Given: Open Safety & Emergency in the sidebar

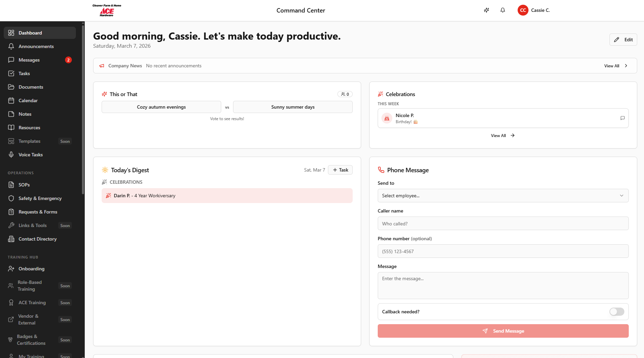Looking at the screenshot, I should point(40,198).
